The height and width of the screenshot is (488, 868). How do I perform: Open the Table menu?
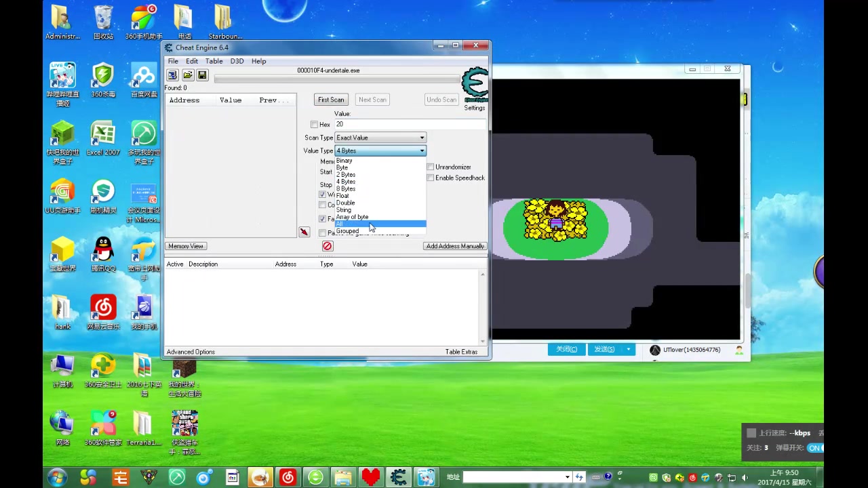click(x=214, y=61)
